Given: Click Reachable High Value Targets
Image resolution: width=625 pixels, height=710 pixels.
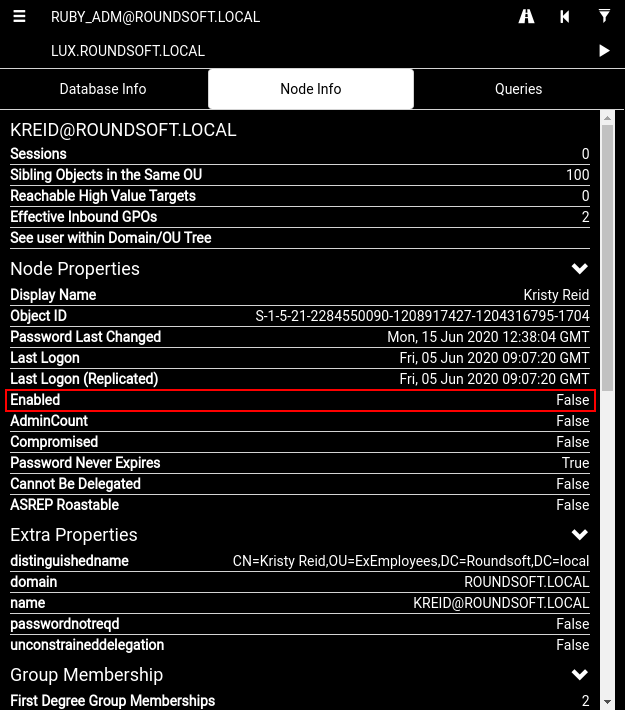Looking at the screenshot, I should coord(299,196).
